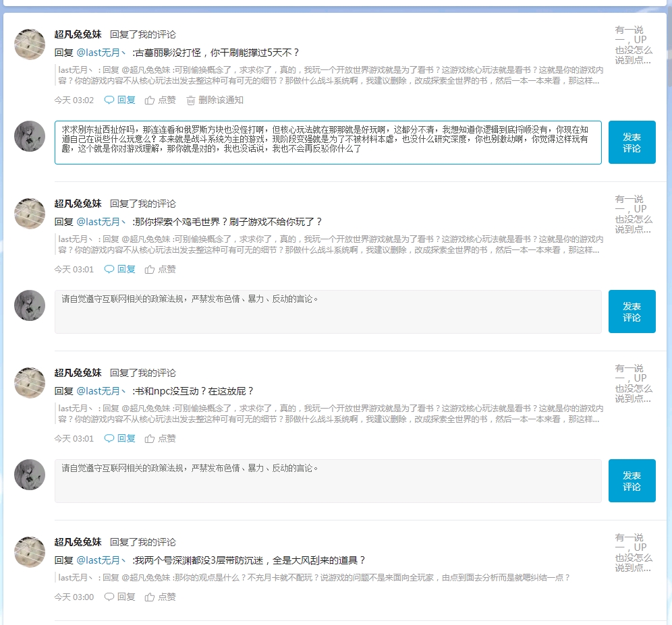Image resolution: width=672 pixels, height=625 pixels.
Task: Open @last无月 mention in 书和npc reply
Action: (101, 391)
